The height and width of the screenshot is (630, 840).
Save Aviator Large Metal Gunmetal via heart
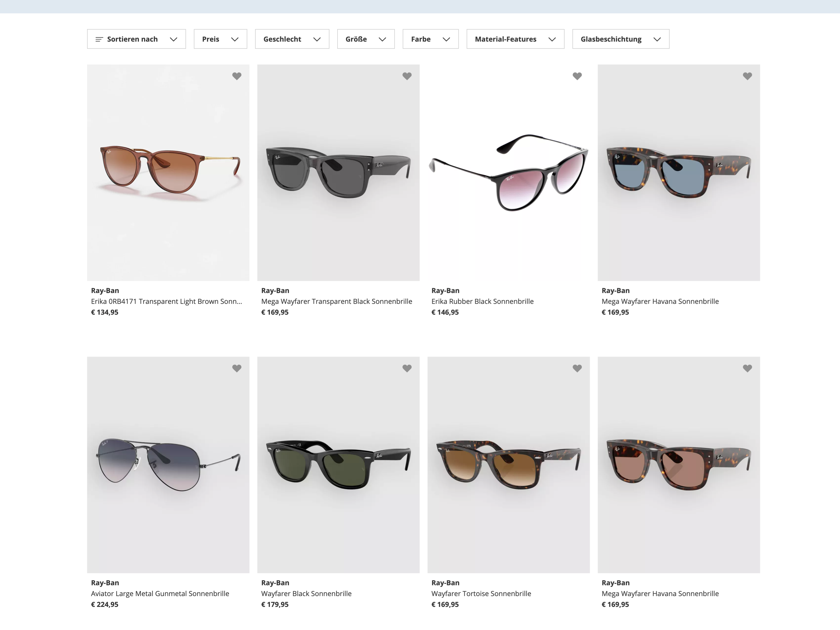click(x=237, y=368)
